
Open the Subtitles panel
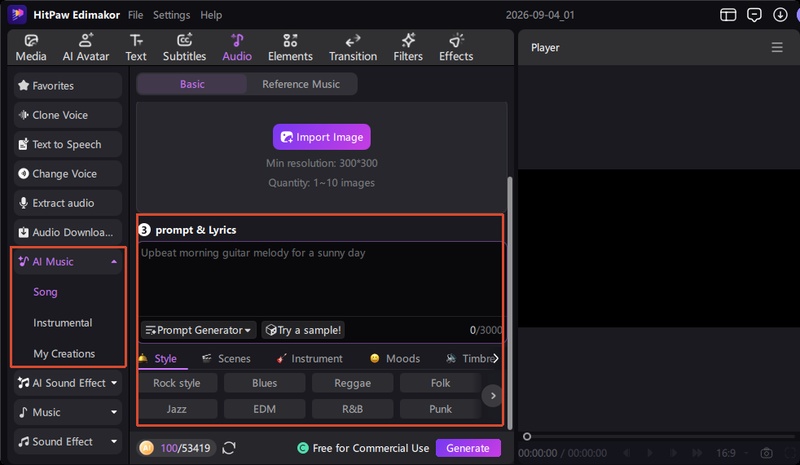(184, 47)
